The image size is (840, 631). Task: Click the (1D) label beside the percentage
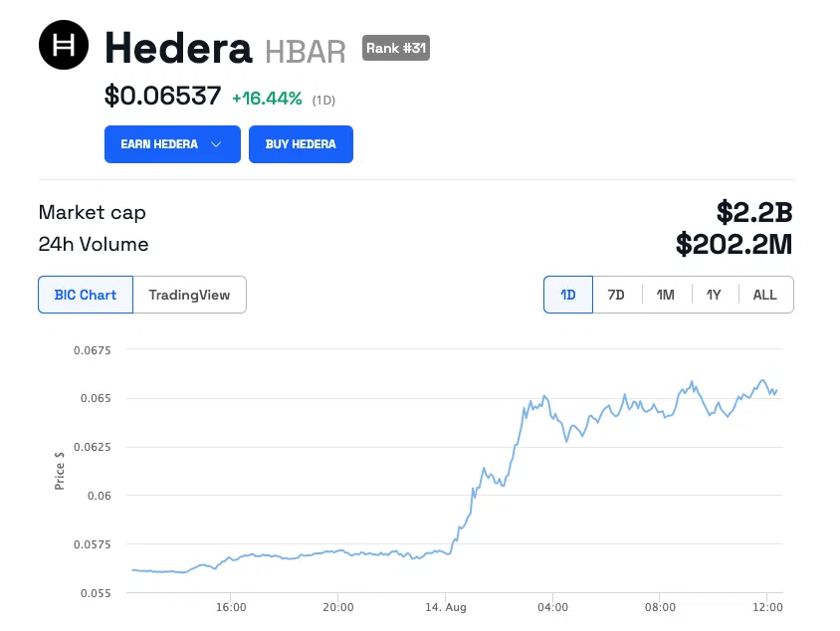(324, 99)
